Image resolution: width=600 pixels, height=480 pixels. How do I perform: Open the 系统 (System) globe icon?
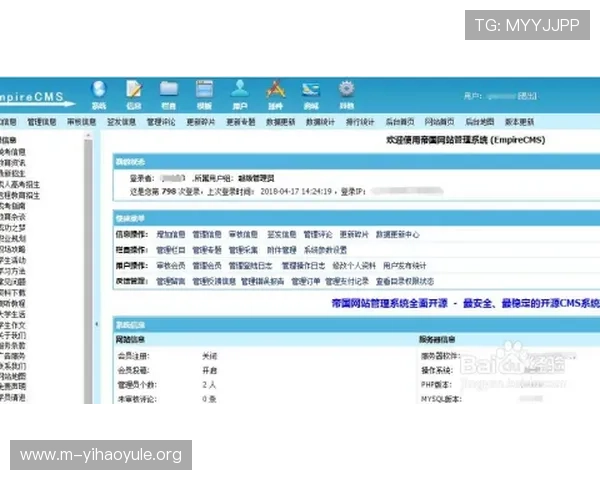coord(99,95)
